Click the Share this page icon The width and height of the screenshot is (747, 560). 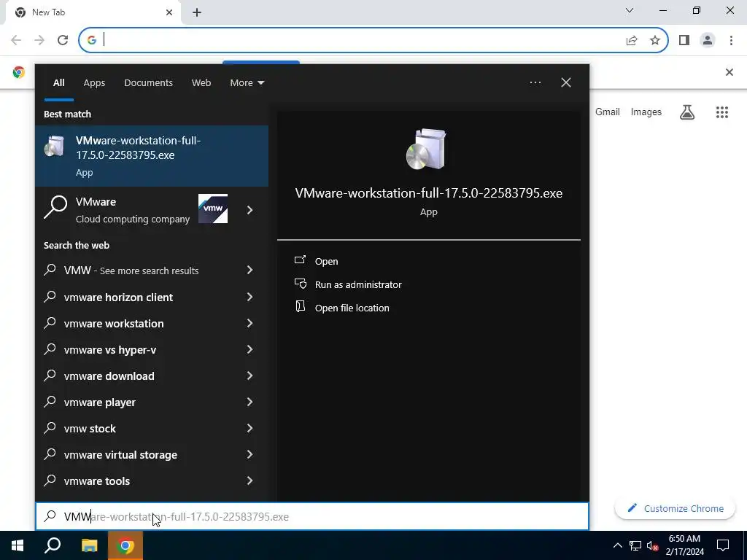click(632, 41)
